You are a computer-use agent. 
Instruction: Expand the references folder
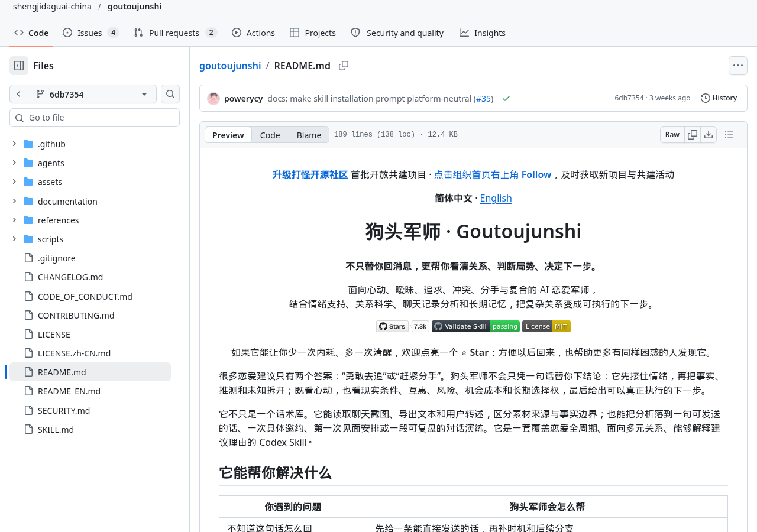pyautogui.click(x=14, y=220)
